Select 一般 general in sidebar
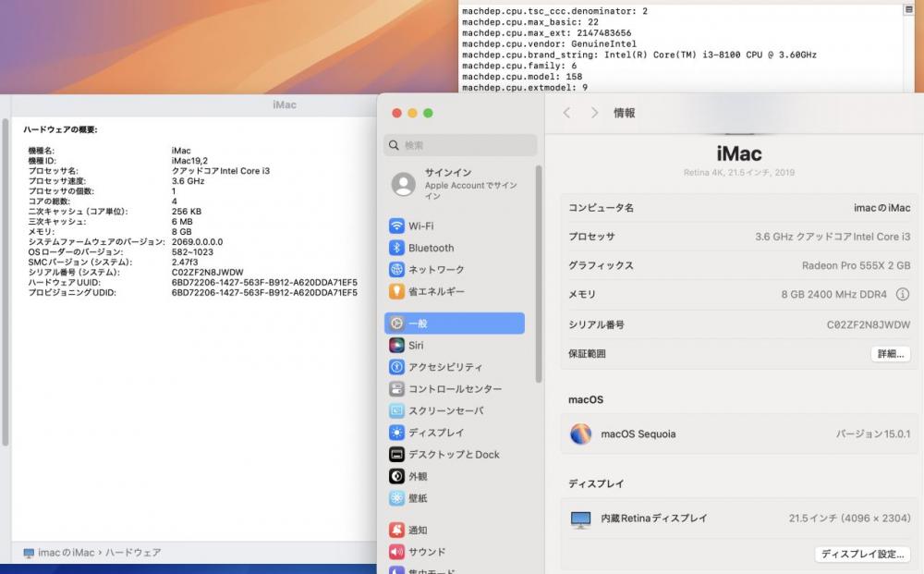Screen dimensions: 924x574 (454, 324)
